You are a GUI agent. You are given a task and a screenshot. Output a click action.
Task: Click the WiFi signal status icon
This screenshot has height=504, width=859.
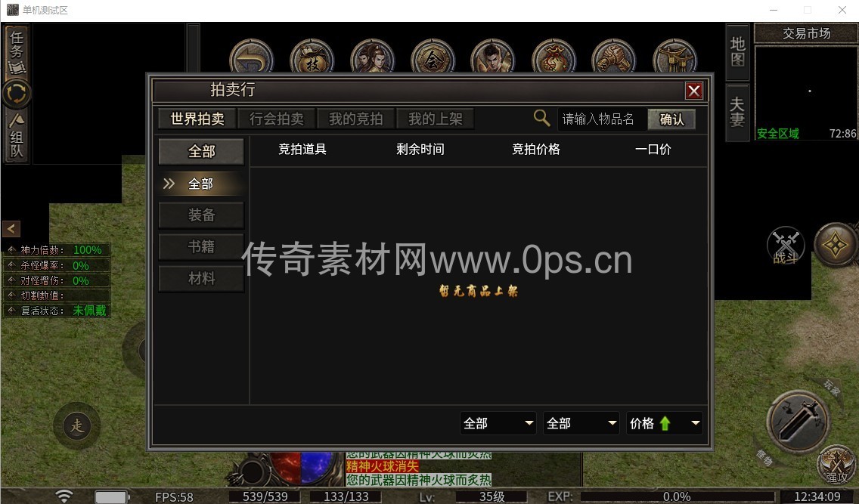tap(64, 496)
